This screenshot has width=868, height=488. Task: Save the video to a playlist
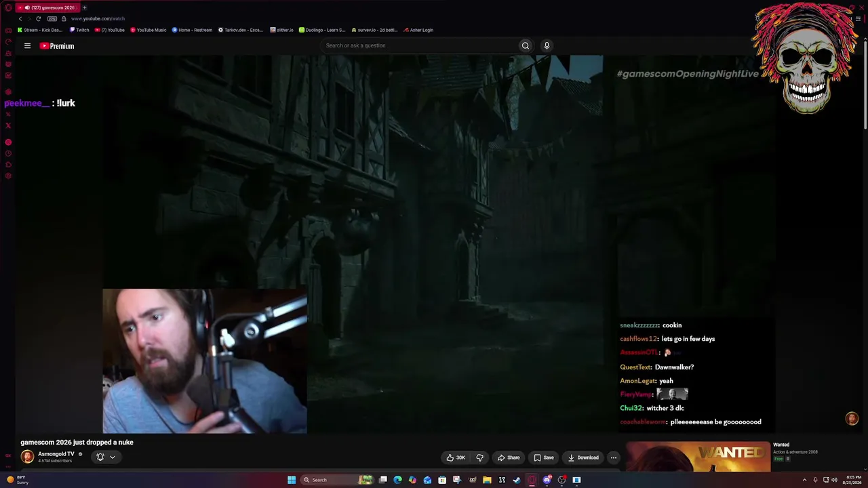[544, 457]
